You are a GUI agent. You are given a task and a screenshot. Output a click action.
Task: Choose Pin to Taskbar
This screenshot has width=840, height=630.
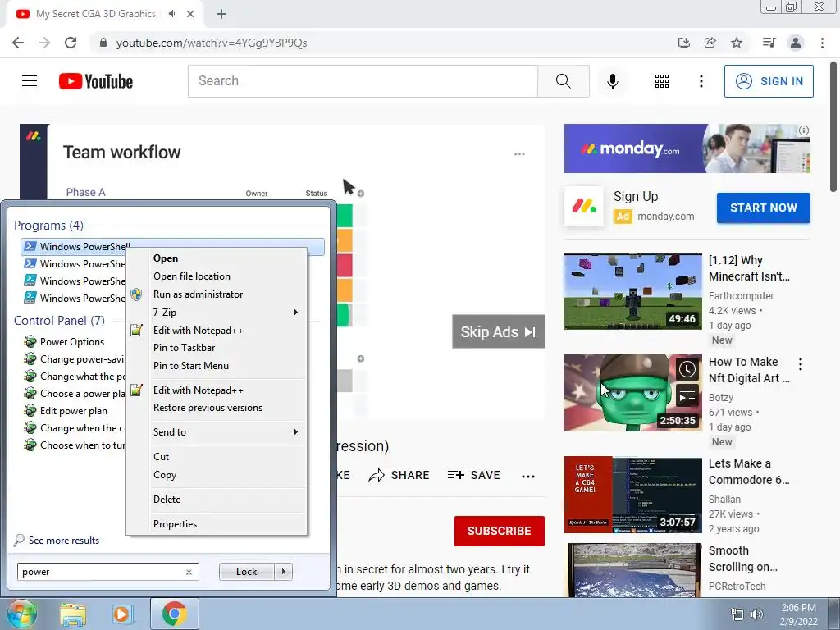coord(218,348)
